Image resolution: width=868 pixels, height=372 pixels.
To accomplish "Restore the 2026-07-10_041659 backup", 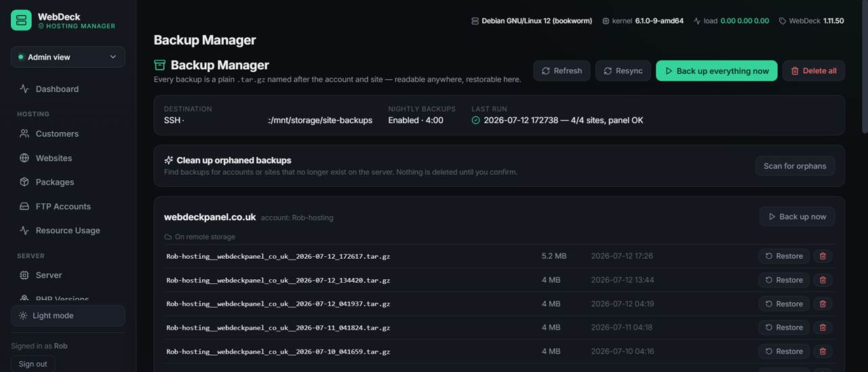I will point(784,351).
